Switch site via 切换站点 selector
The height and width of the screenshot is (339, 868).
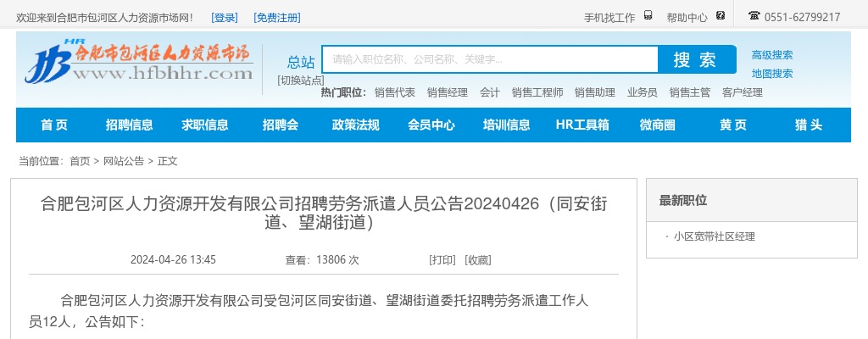tap(300, 80)
